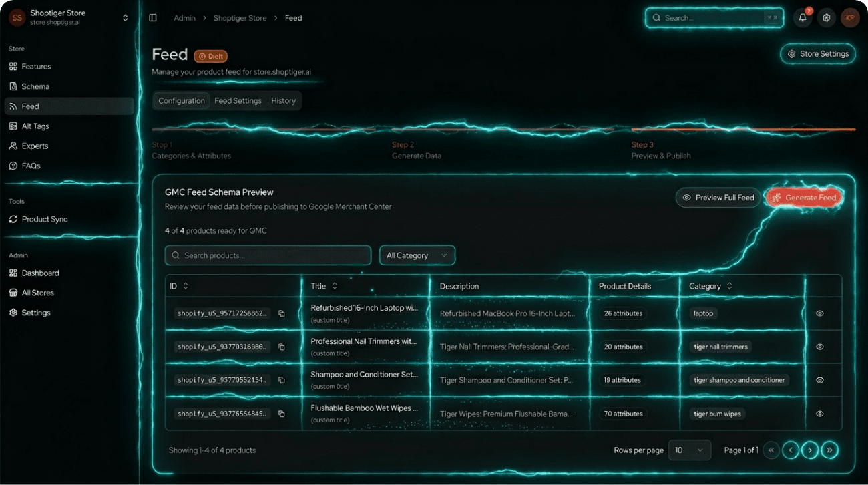Viewport: 868px width, 485px height.
Task: Sort table by ID column arrows
Action: pos(186,286)
